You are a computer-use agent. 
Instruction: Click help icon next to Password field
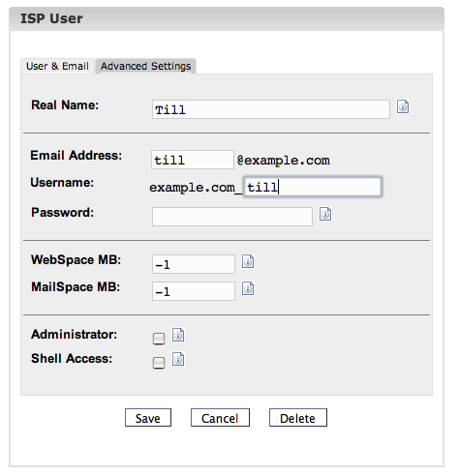pos(325,214)
